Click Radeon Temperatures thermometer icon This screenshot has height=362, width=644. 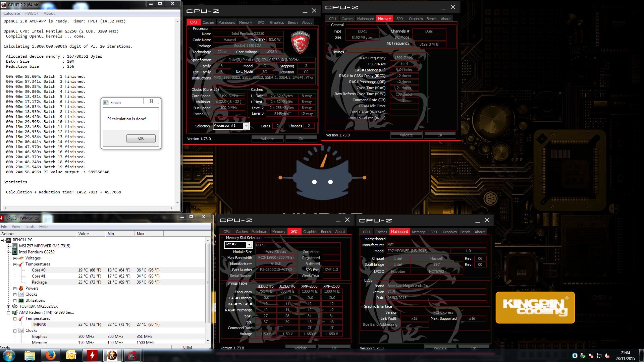pyautogui.click(x=21, y=318)
